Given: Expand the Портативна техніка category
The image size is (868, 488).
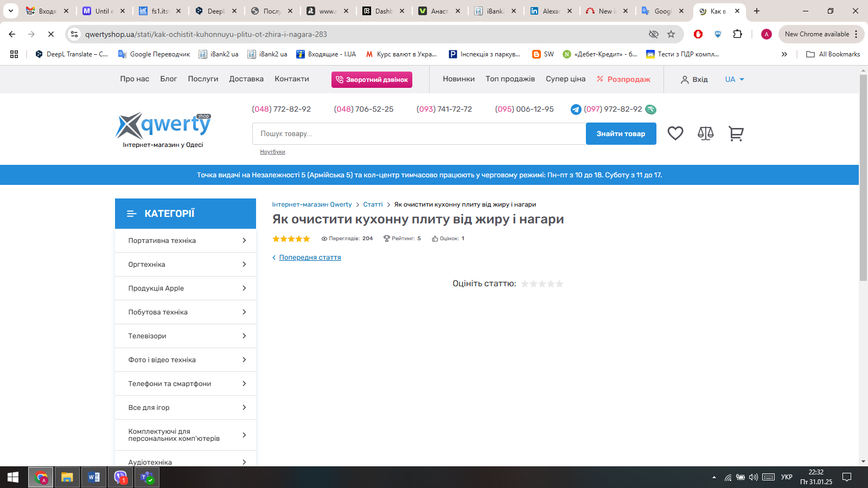Looking at the screenshot, I should coord(186,241).
